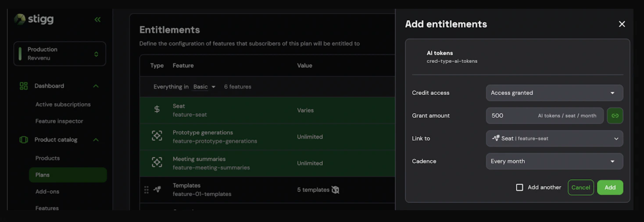Open the Credit access dropdown
644x222 pixels.
click(x=554, y=93)
